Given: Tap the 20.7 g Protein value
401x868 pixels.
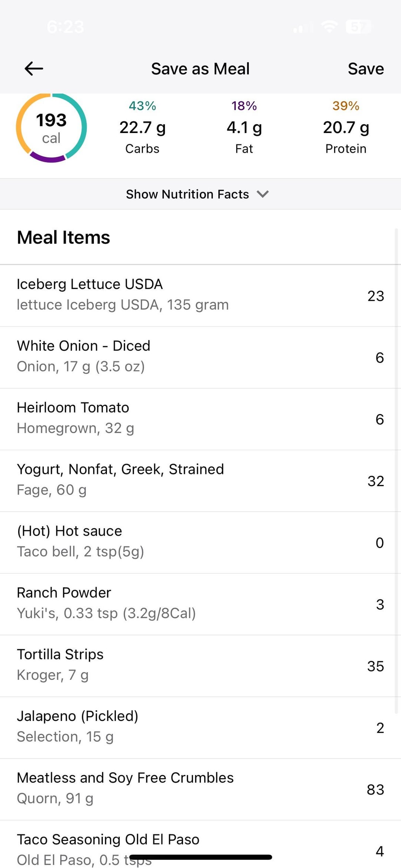Looking at the screenshot, I should click(346, 127).
